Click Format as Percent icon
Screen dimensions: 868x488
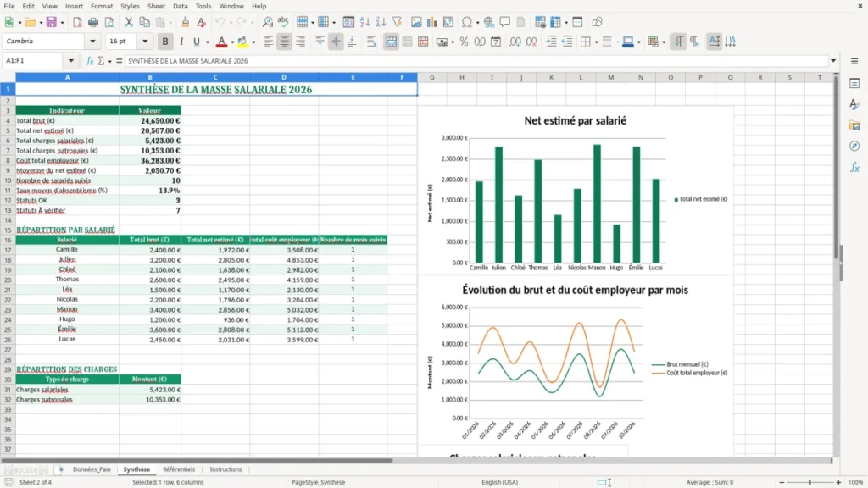point(464,42)
